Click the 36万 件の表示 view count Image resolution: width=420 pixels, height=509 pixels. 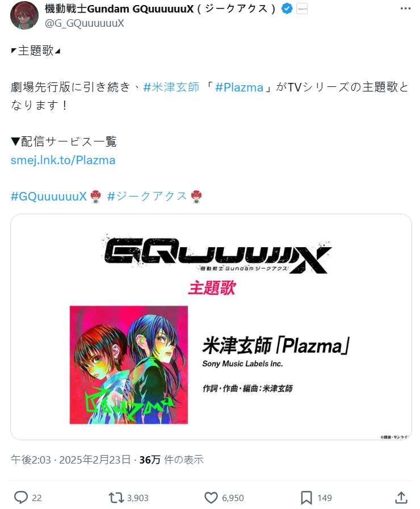click(171, 460)
